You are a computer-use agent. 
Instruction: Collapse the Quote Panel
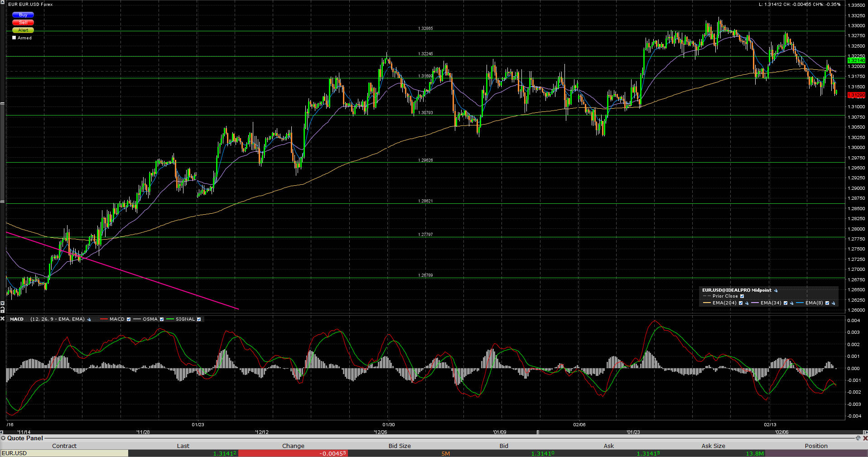pos(3,438)
